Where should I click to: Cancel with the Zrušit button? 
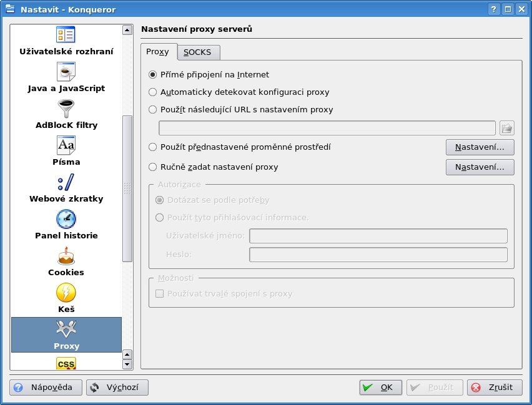(x=495, y=388)
